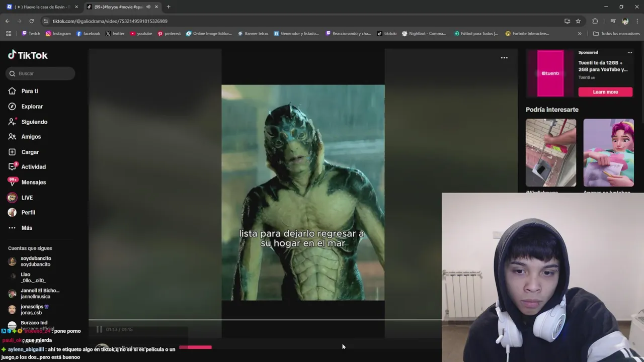Open Fútbol para Todos bookmark
Image resolution: width=644 pixels, height=362 pixels.
coord(476,34)
